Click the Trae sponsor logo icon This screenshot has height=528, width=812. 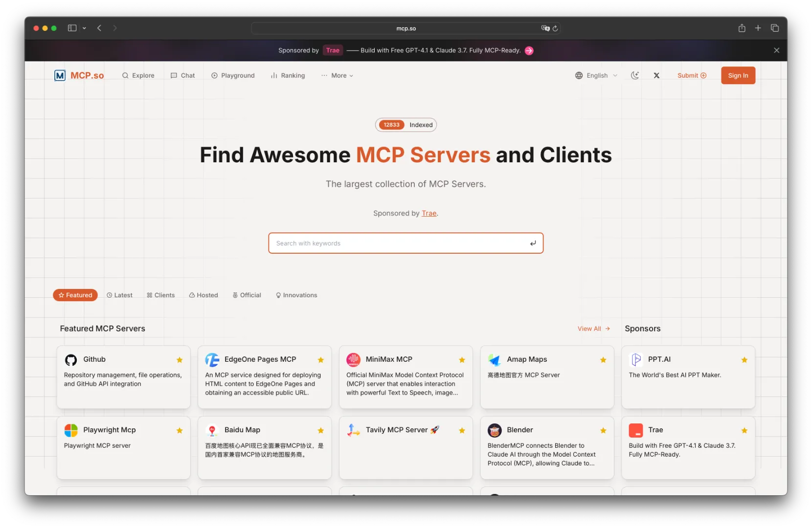[x=636, y=430]
